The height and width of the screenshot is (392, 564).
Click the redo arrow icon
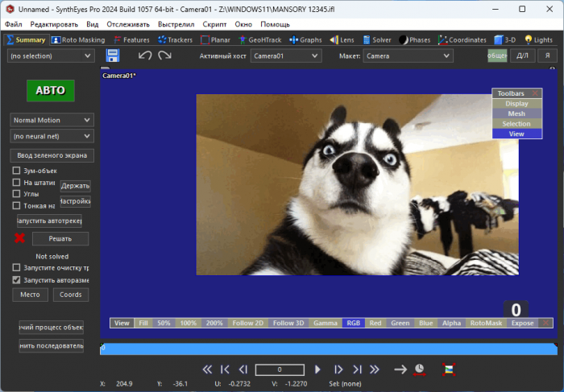point(164,56)
